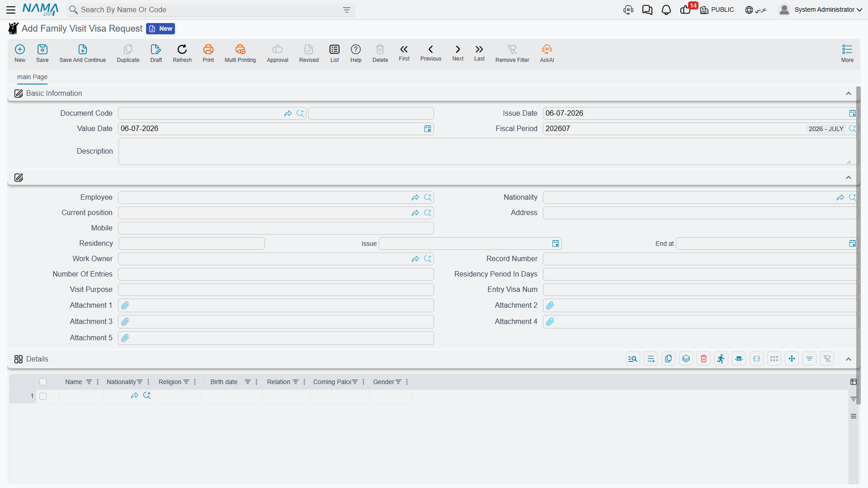The height and width of the screenshot is (488, 868).
Task: Click the Save And Continue toolbar icon
Action: tap(82, 49)
